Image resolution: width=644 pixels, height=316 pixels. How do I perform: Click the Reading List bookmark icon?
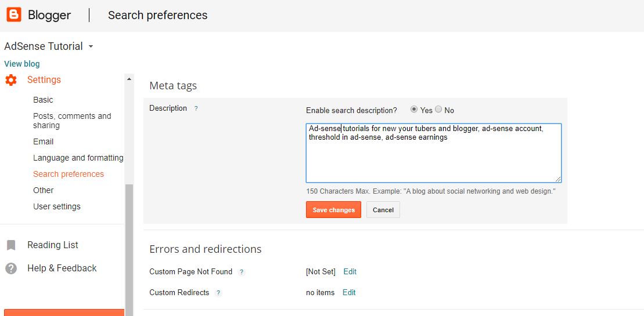point(11,245)
